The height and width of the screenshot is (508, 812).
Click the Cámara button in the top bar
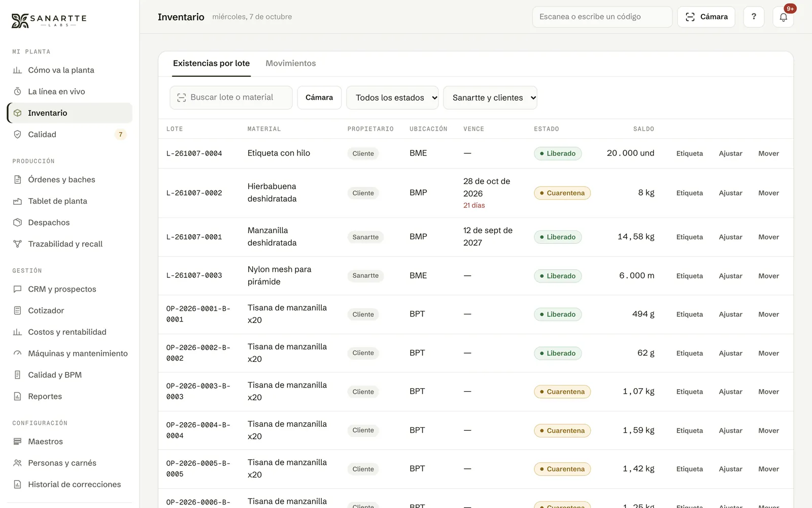pos(706,17)
